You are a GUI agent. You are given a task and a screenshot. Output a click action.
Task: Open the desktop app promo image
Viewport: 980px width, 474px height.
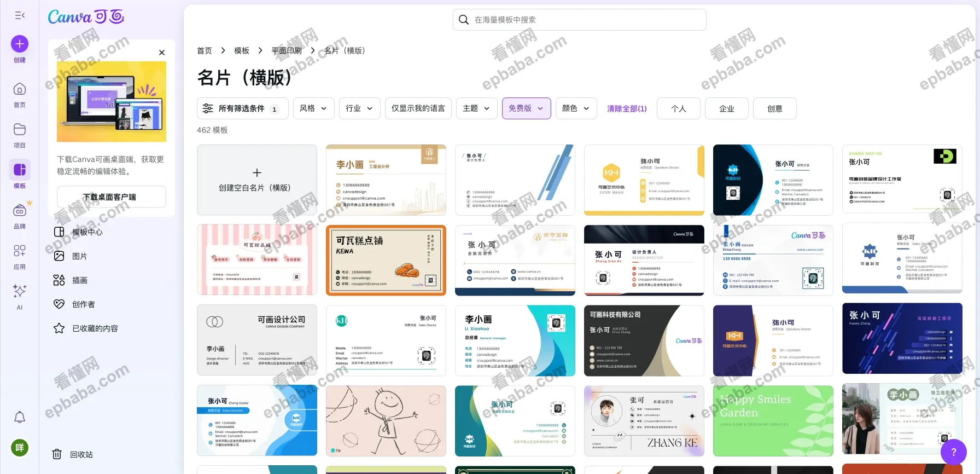pos(112,102)
